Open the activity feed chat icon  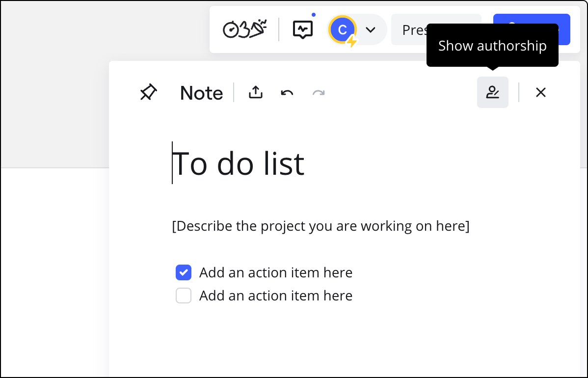pos(303,30)
